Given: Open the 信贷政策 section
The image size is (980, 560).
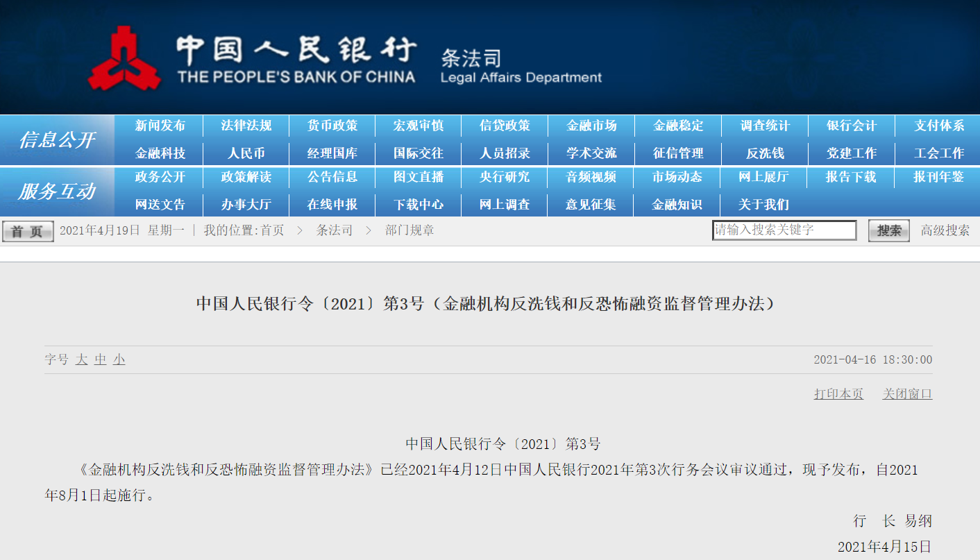Looking at the screenshot, I should click(505, 126).
